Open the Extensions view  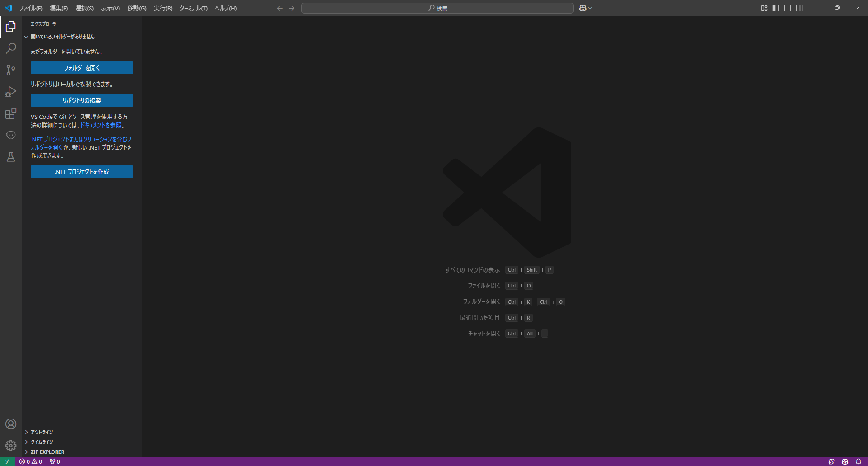[x=10, y=113]
